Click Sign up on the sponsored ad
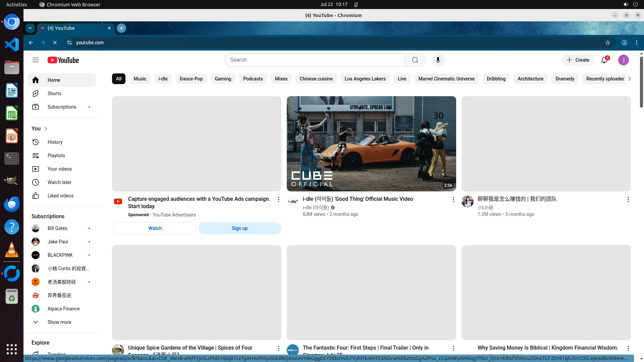The image size is (644, 362). (x=239, y=228)
